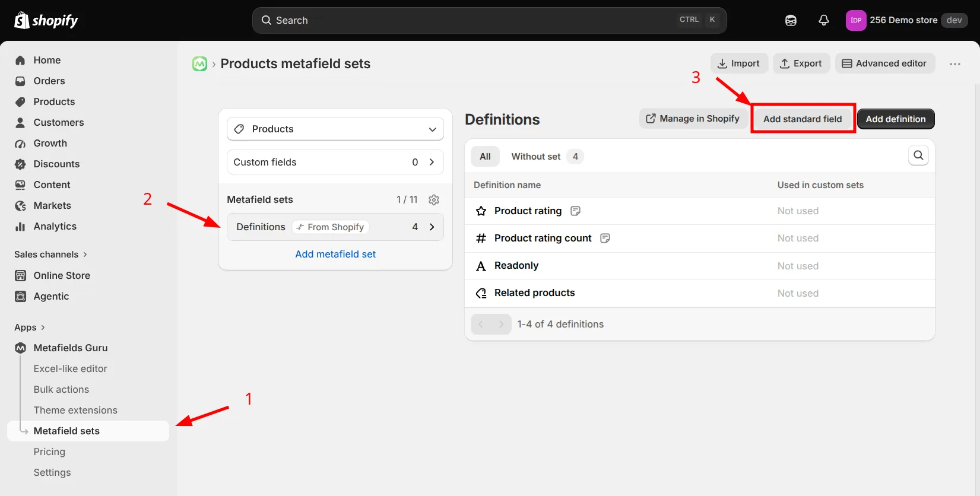Screen dimensions: 980x496
Task: Click the Content image icon
Action: (20, 185)
